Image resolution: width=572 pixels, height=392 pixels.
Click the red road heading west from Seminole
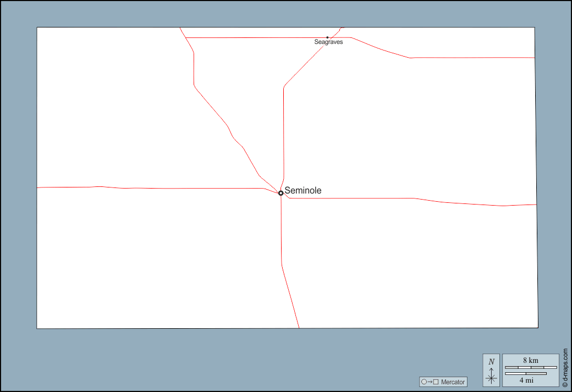click(x=165, y=189)
